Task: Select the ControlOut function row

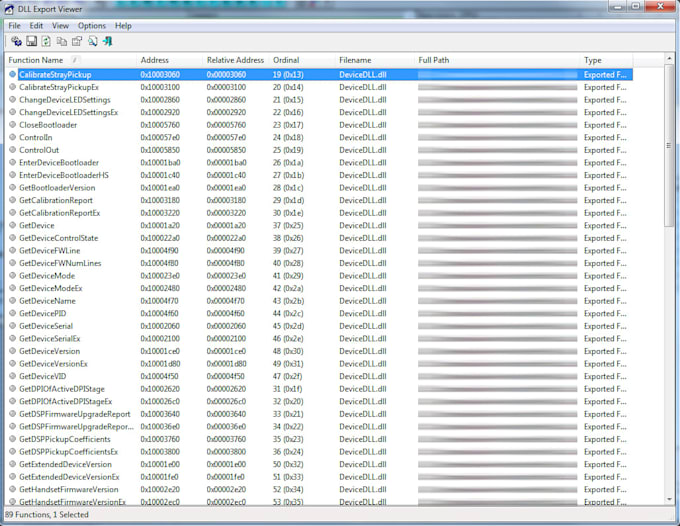Action: point(319,150)
